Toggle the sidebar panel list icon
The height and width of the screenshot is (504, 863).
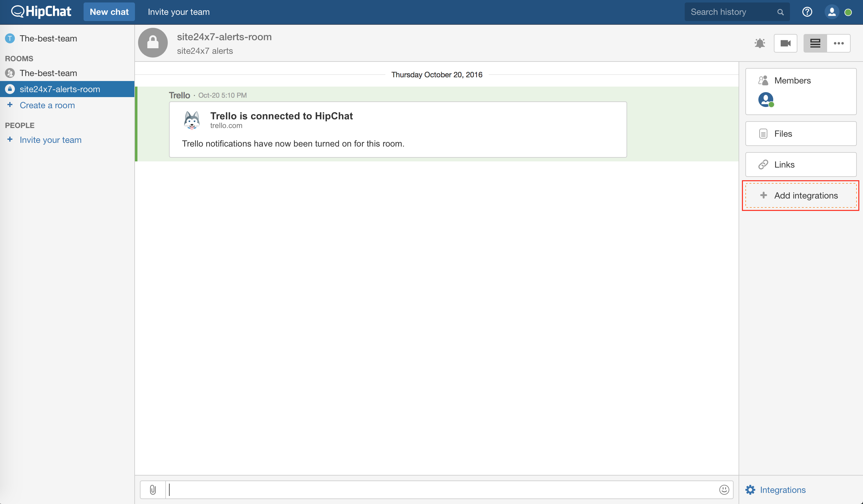click(815, 43)
